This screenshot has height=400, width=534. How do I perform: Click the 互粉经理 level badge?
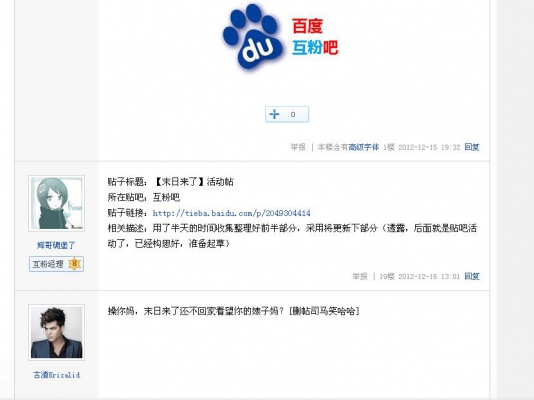click(x=56, y=264)
